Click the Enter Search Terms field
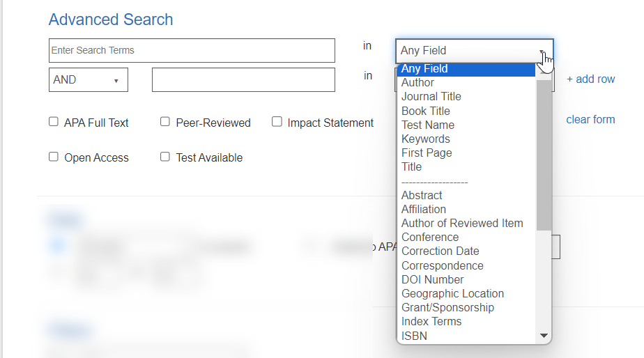 [192, 51]
